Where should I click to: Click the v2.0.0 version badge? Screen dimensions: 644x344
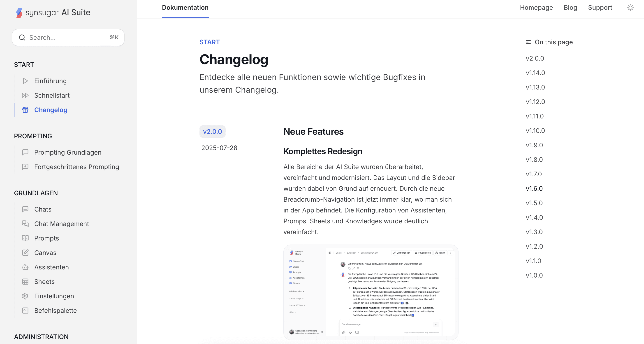(212, 132)
